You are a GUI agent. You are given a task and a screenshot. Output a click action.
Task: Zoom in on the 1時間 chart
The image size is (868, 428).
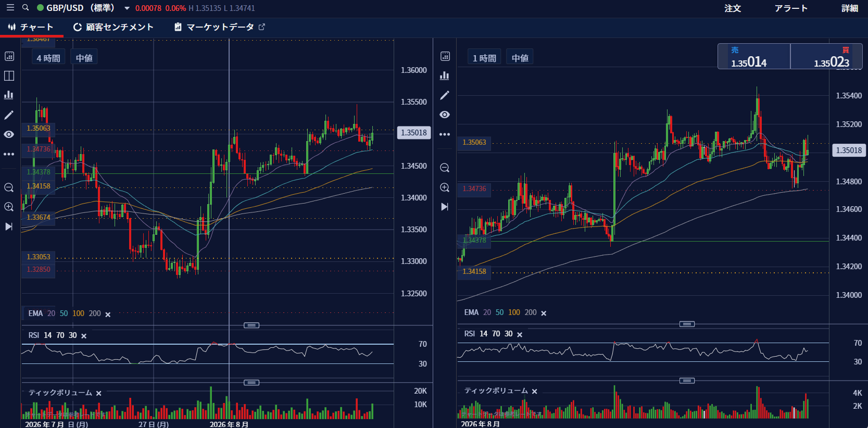445,187
